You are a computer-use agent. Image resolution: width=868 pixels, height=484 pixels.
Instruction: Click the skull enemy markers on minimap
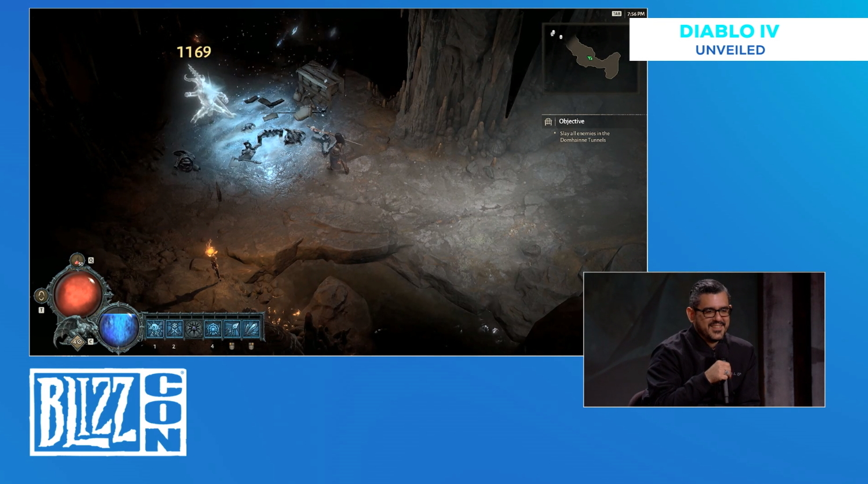[556, 34]
